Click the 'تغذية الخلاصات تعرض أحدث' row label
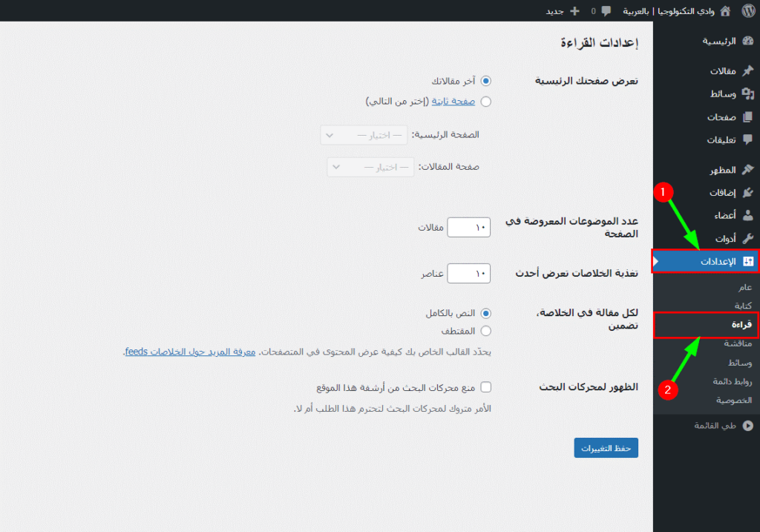 [577, 273]
